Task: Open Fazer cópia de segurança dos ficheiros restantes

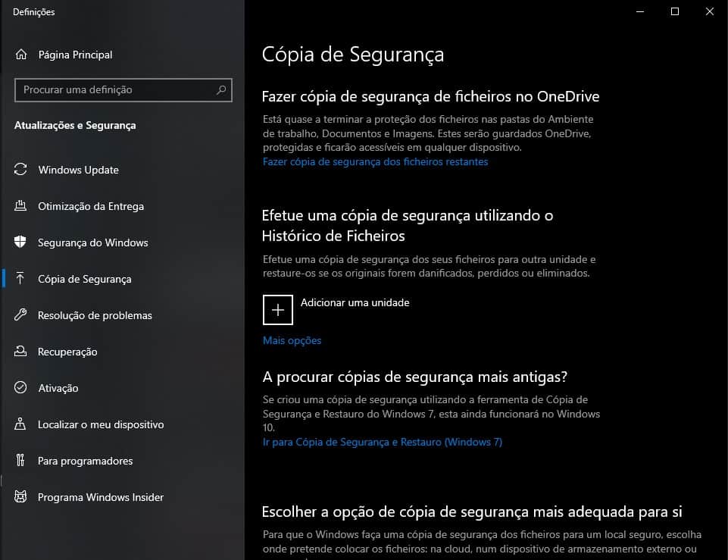Action: (x=375, y=161)
